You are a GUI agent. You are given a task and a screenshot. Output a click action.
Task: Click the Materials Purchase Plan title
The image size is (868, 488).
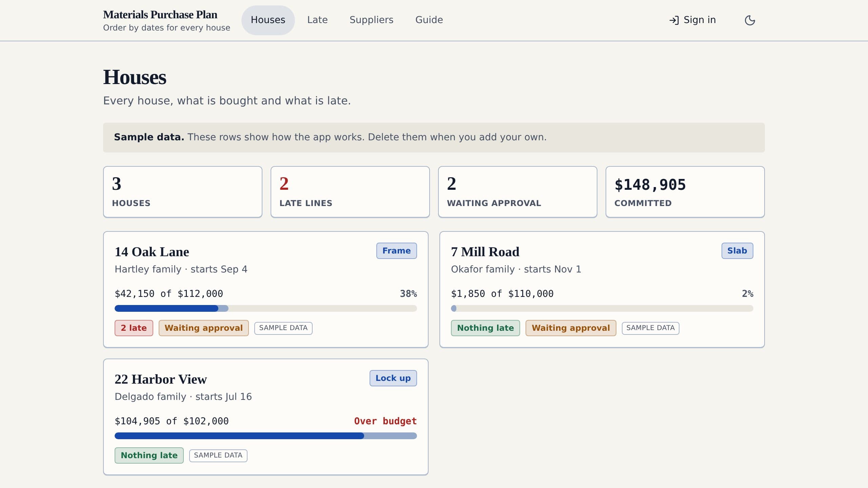pyautogui.click(x=160, y=15)
